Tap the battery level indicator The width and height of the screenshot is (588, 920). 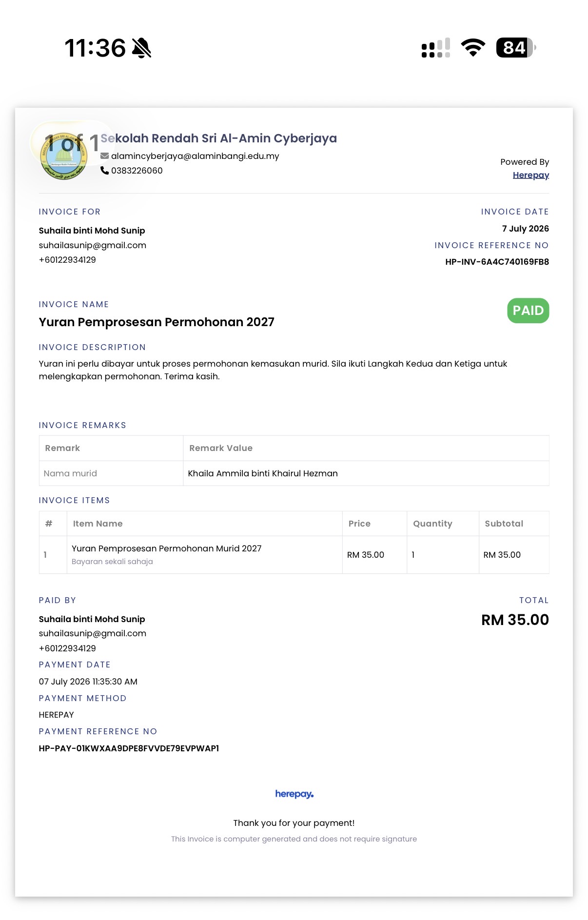click(x=516, y=48)
